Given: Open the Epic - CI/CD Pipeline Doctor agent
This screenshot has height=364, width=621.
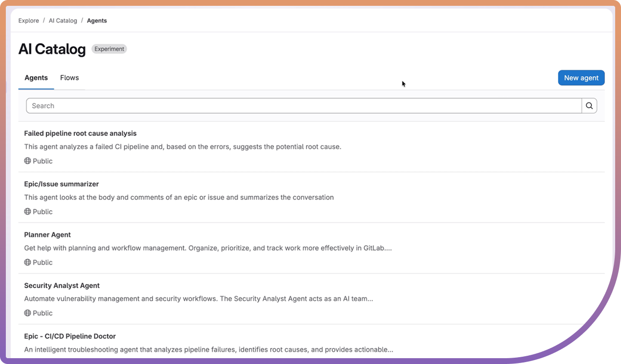Looking at the screenshot, I should pyautogui.click(x=70, y=336).
